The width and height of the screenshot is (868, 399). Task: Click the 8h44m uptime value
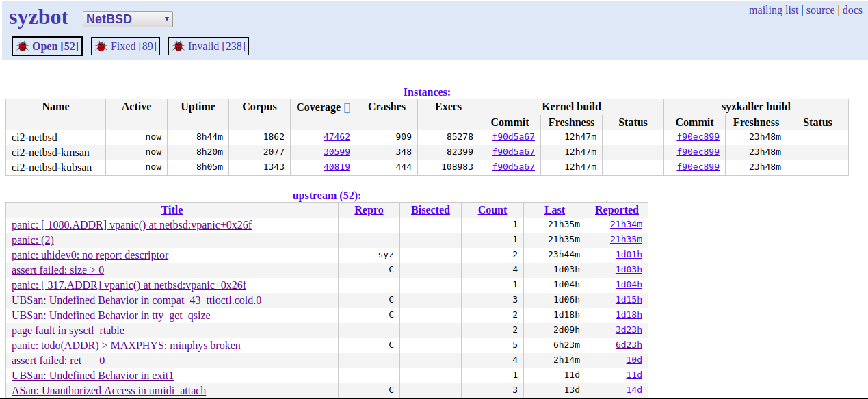click(x=210, y=137)
